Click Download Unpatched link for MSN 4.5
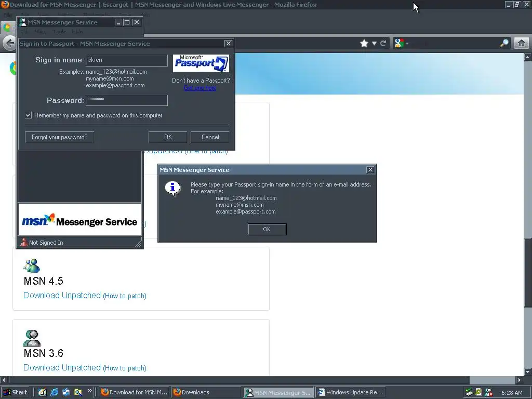This screenshot has height=399, width=532. [x=62, y=295]
